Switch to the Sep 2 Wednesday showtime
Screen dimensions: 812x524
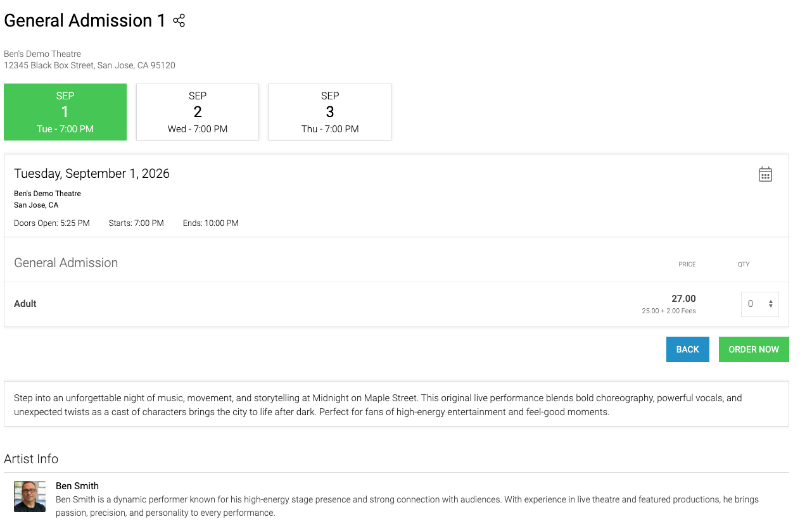(x=198, y=112)
